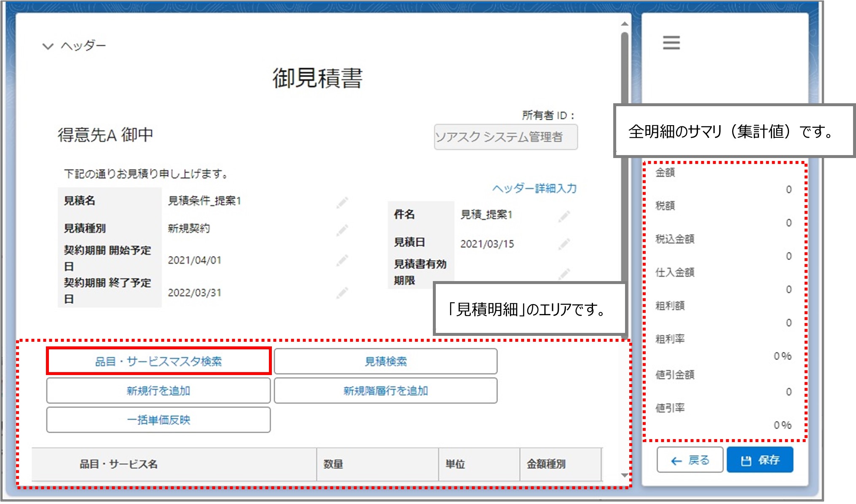This screenshot has height=504, width=856.
Task: Click the 保存 save button
Action: coord(760,460)
